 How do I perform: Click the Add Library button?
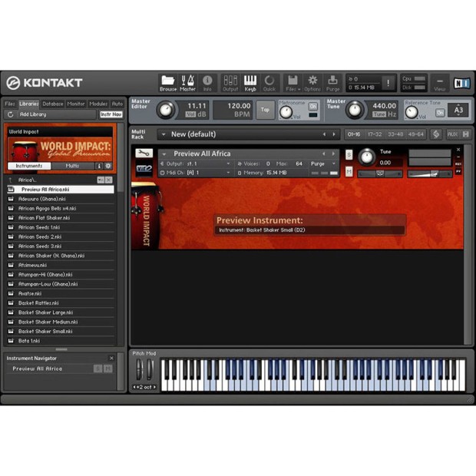point(33,114)
